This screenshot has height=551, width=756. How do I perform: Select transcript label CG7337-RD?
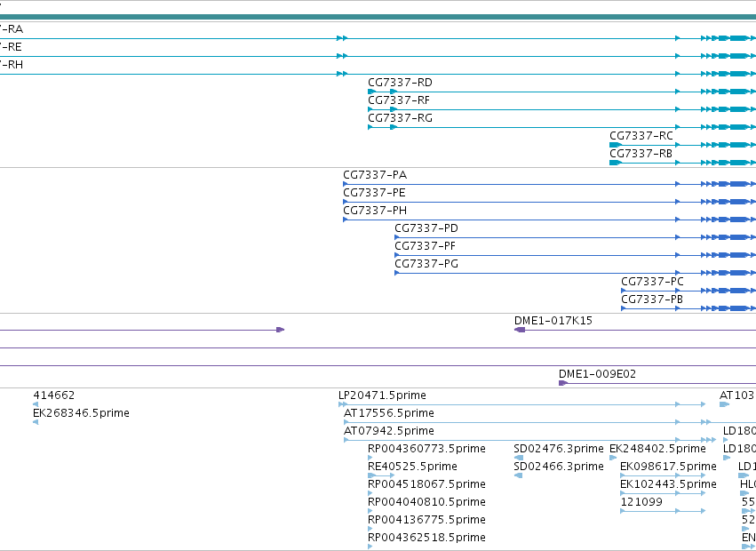coord(400,83)
